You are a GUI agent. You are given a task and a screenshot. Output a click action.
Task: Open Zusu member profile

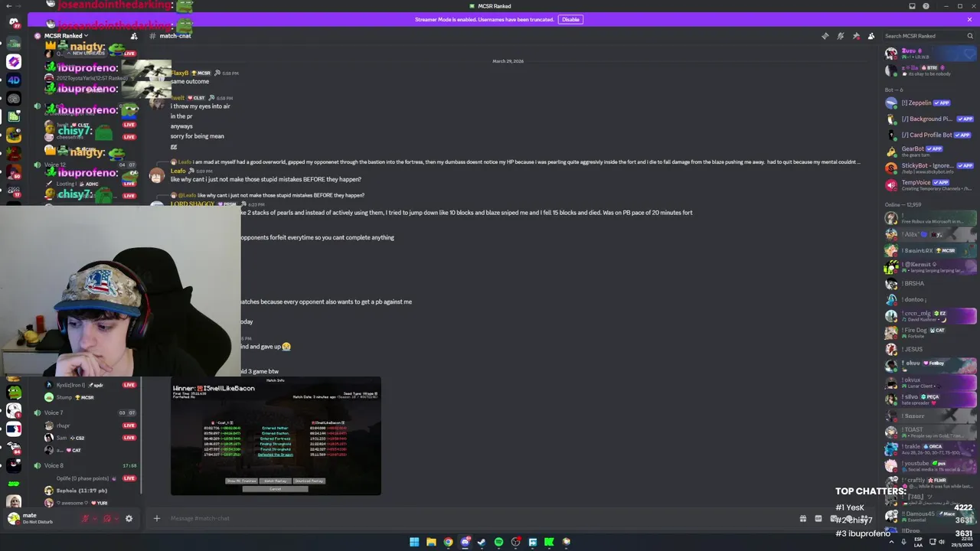tap(929, 53)
